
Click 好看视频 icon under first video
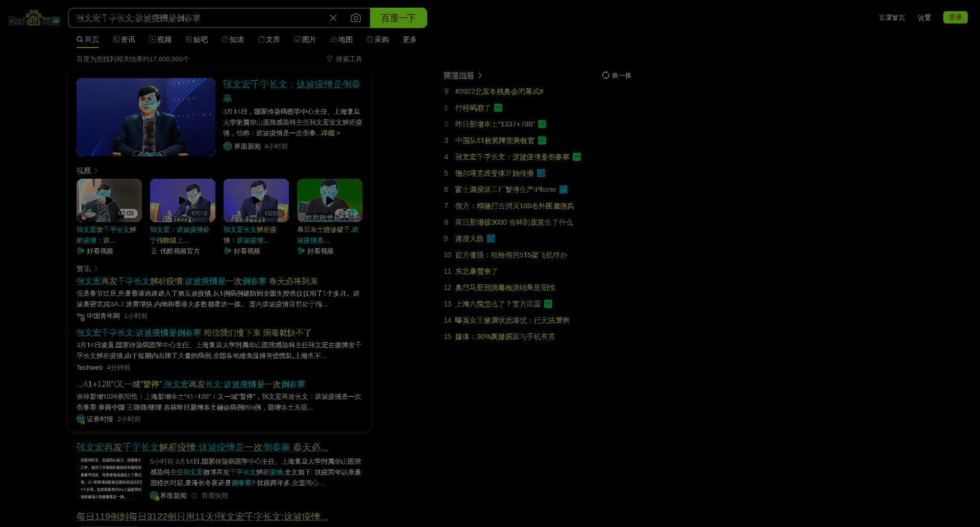click(81, 251)
